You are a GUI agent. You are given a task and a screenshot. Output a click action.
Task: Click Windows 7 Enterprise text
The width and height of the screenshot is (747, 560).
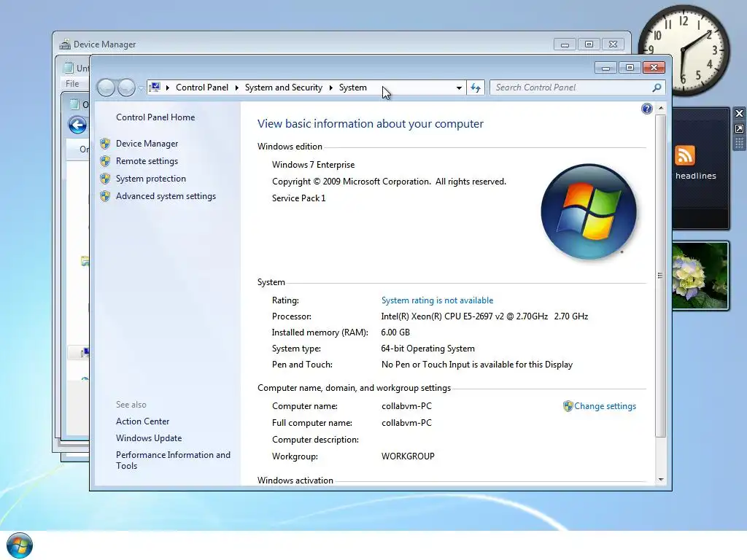point(314,165)
